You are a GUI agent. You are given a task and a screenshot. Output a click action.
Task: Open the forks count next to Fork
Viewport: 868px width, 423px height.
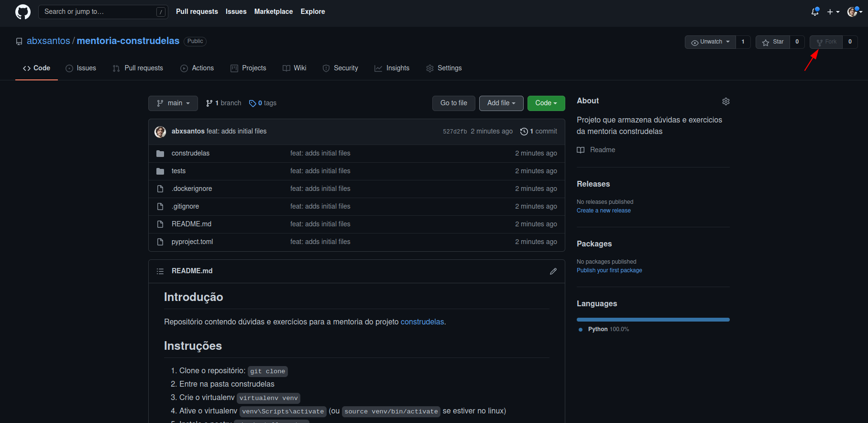[850, 42]
